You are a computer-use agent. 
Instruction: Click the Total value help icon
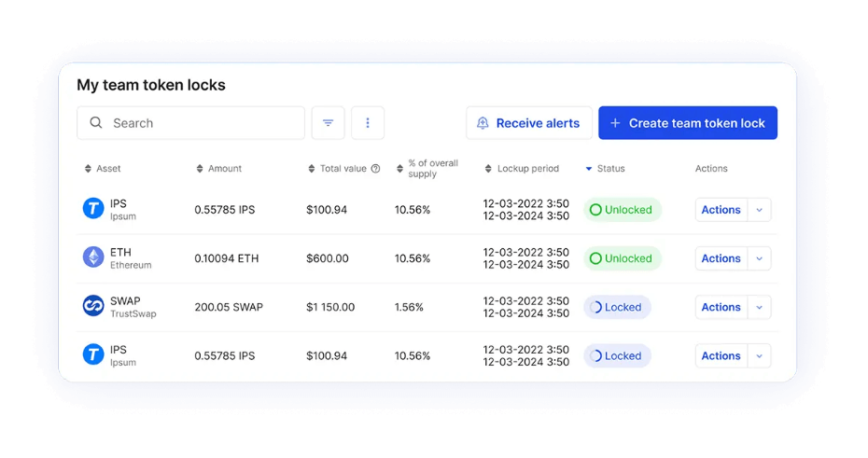click(x=375, y=169)
